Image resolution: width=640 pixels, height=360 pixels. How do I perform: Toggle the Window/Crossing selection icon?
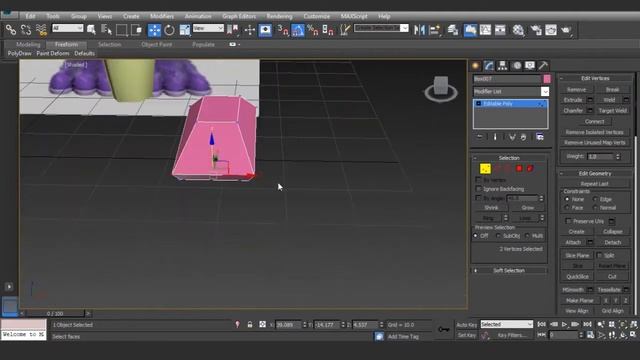pos(137,30)
